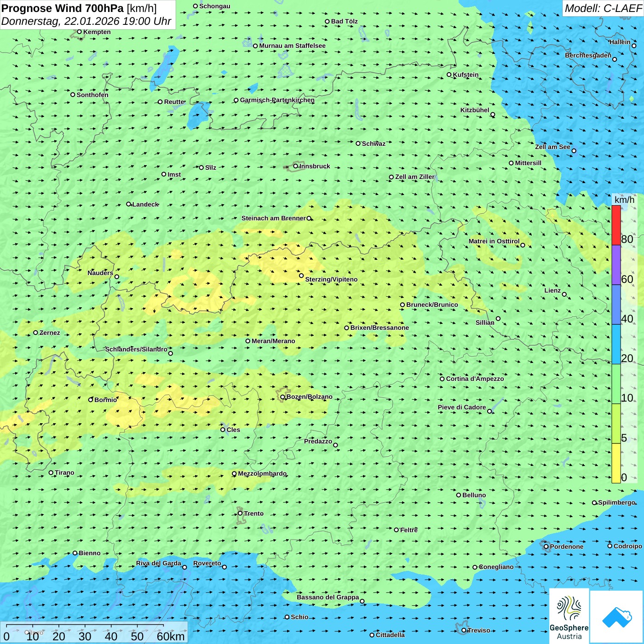
Task: Click the forecast date Donnerstag, 22.01.2026 text
Action: pos(86,21)
